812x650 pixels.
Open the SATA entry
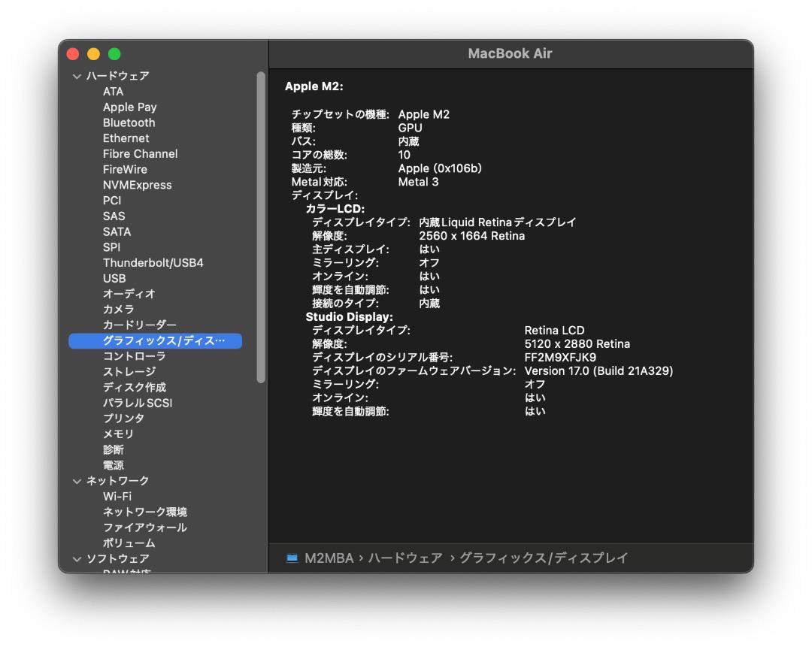(x=117, y=231)
